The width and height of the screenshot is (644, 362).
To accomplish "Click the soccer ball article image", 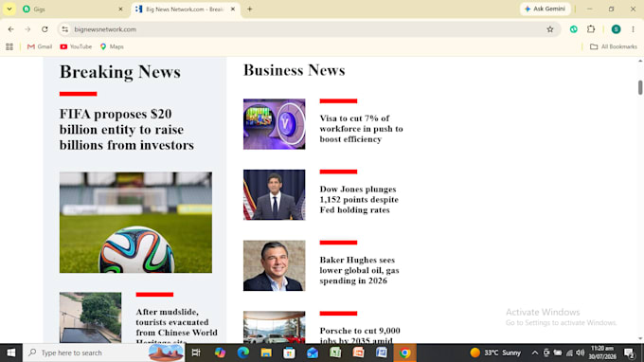I will pos(135,223).
